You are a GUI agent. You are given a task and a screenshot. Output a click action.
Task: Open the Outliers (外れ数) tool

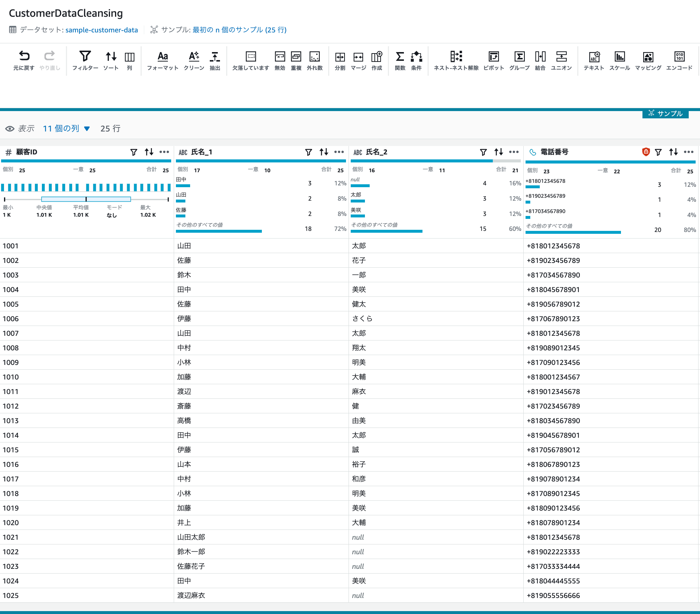pyautogui.click(x=315, y=60)
